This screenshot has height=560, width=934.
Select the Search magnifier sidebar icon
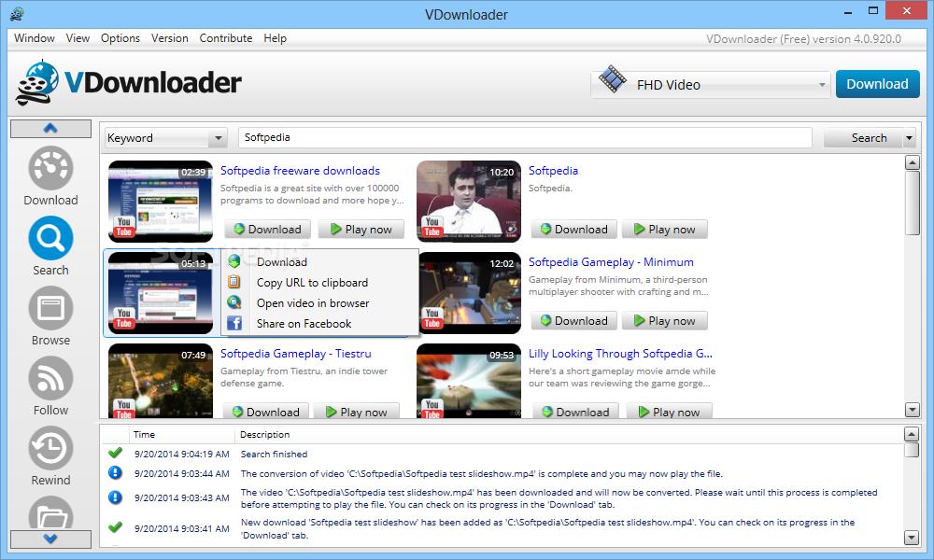[x=50, y=239]
